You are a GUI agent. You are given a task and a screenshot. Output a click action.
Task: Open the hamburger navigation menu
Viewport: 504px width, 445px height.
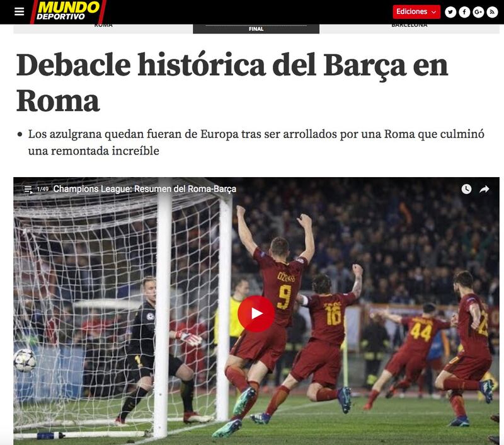[20, 12]
